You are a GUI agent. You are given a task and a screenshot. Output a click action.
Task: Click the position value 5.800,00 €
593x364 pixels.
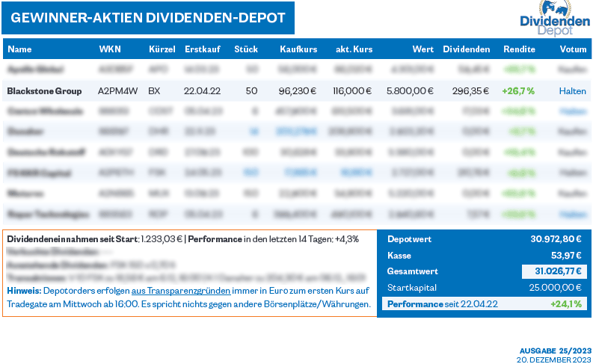410,91
